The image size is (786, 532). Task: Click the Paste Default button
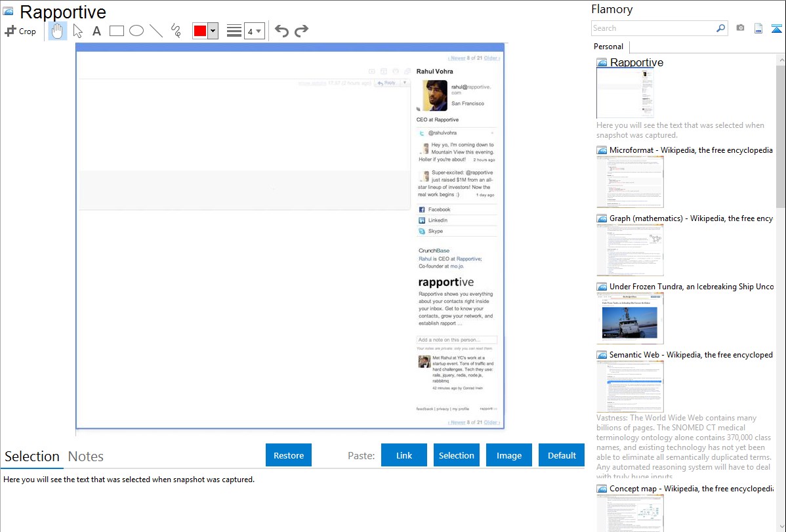pos(562,455)
